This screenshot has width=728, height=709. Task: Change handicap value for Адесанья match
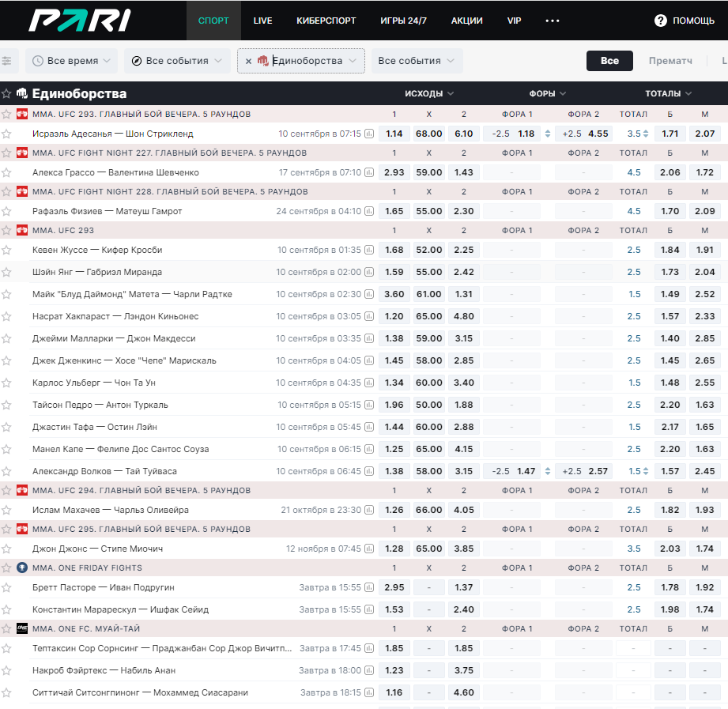coord(548,134)
